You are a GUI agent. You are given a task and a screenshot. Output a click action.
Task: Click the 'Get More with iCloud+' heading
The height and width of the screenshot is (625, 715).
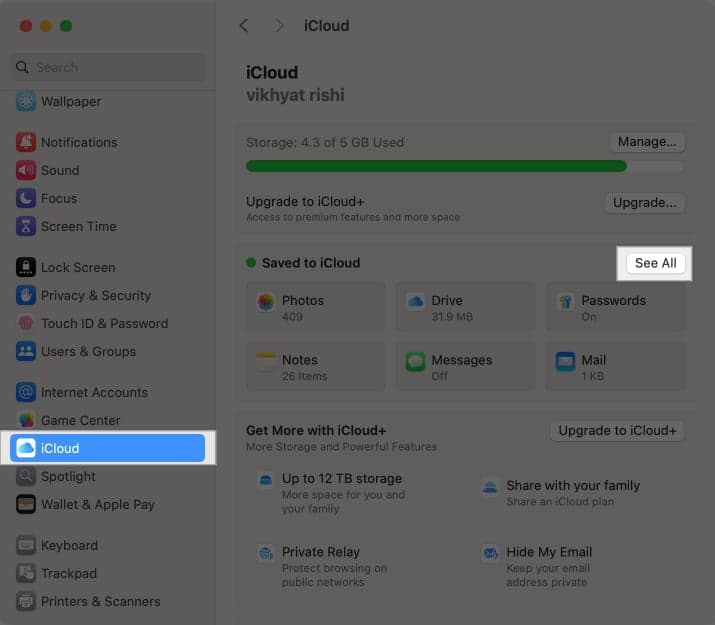pyautogui.click(x=316, y=430)
